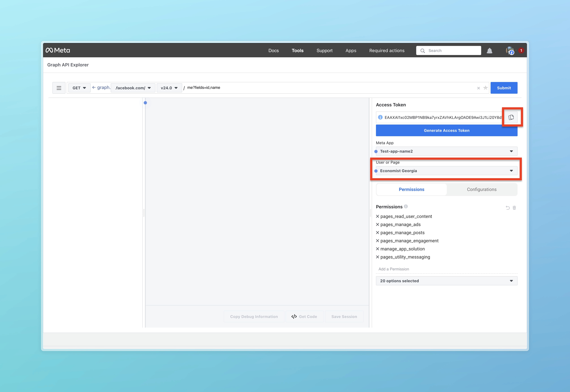Remove the pages_manage_ads permission

point(378,224)
